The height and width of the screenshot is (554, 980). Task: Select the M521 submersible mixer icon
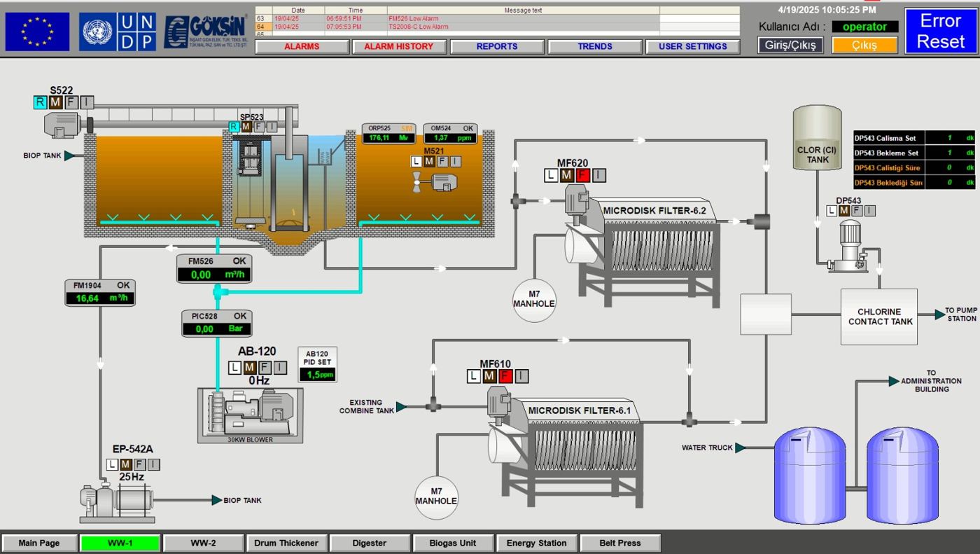pos(435,183)
